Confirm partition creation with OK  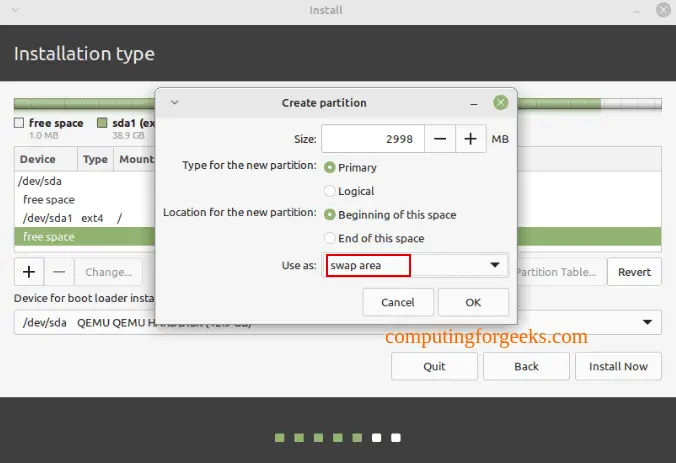473,302
